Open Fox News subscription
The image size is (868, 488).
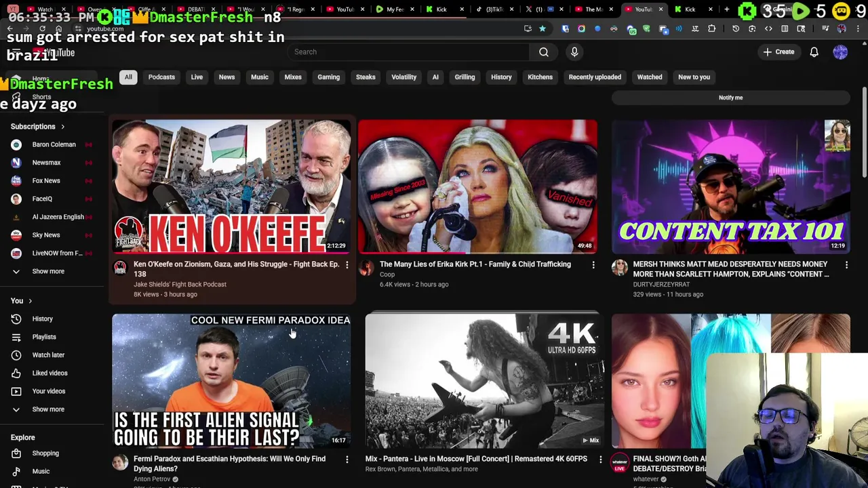coord(53,181)
